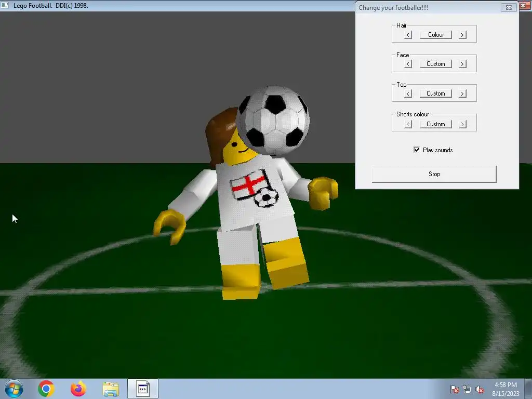Screen dimensions: 532x399
Task: Click the bouncing soccer ball
Action: 273,120
